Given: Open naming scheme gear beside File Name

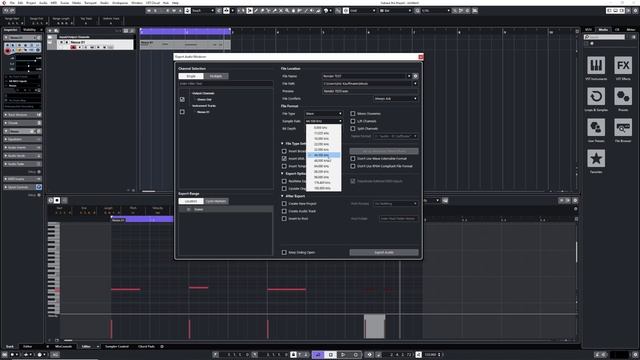Looking at the screenshot, I should click(x=416, y=76).
